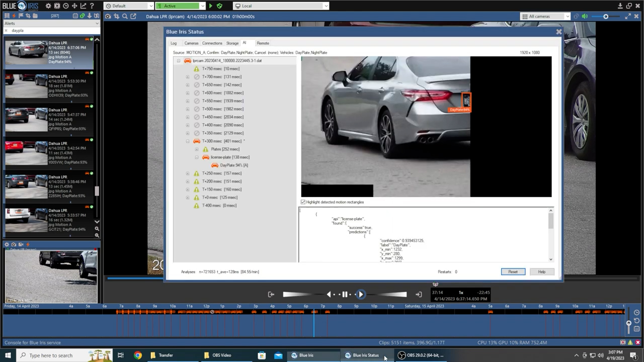Switch to the Log tab
Viewport: 644px width, 362px height.
coord(174,43)
